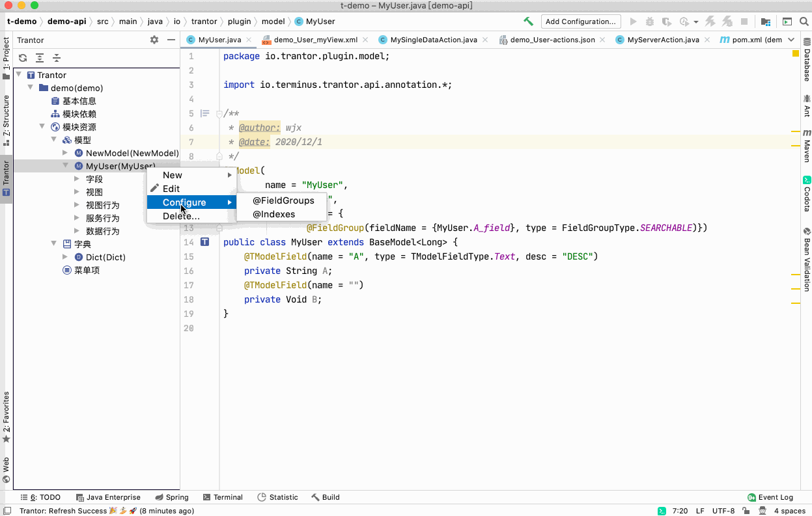This screenshot has height=516, width=812.
Task: Switch to demo_User-actions.json editor tab
Action: point(552,40)
